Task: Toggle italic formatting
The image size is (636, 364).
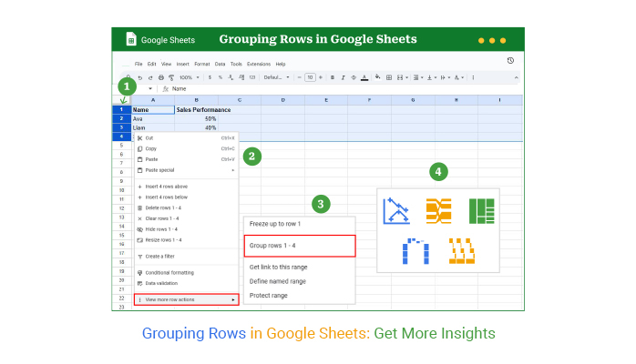Action: pyautogui.click(x=344, y=77)
